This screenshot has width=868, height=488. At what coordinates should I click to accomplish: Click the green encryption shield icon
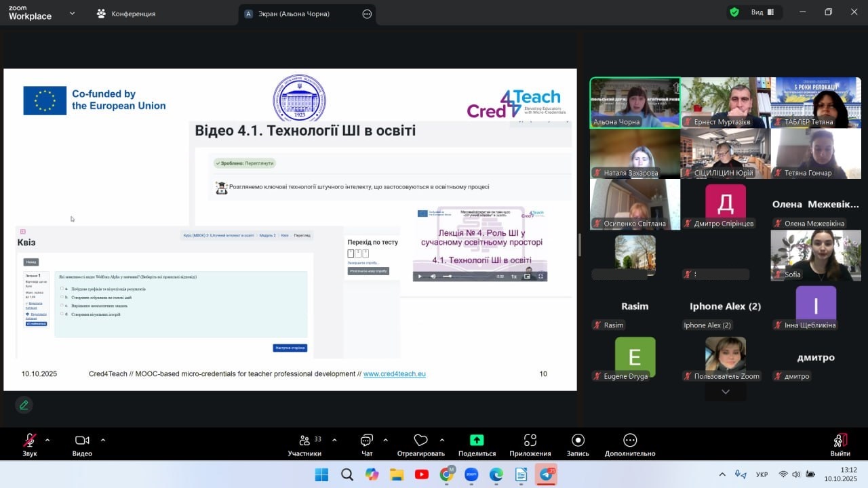(734, 12)
